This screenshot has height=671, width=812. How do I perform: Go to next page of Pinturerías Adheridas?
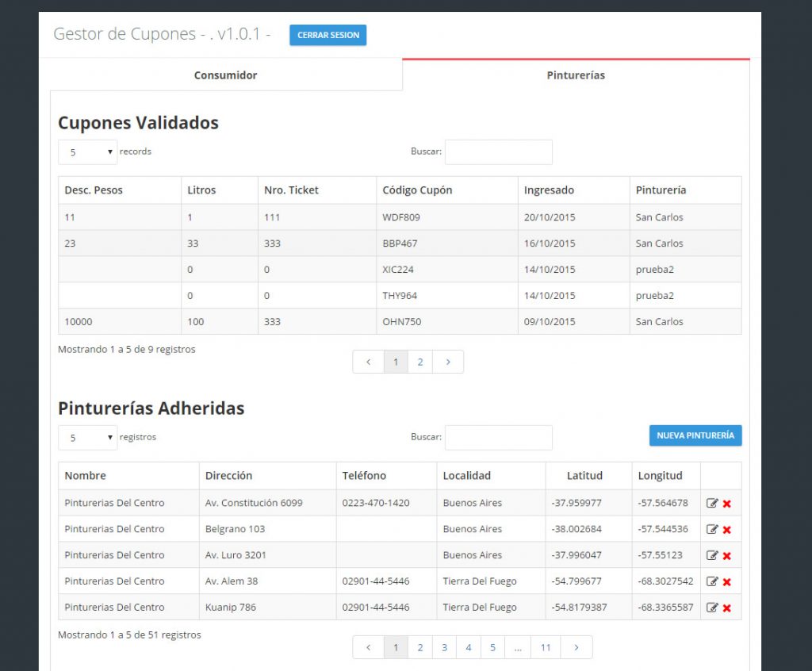coord(576,647)
